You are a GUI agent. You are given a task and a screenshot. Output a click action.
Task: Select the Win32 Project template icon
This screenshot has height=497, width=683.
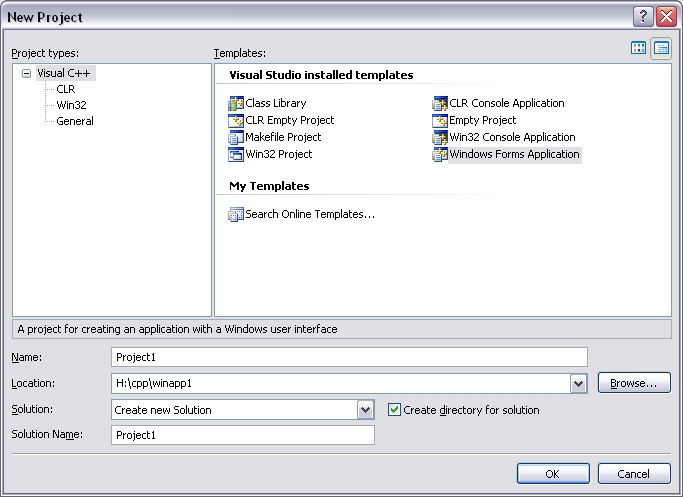(x=237, y=154)
